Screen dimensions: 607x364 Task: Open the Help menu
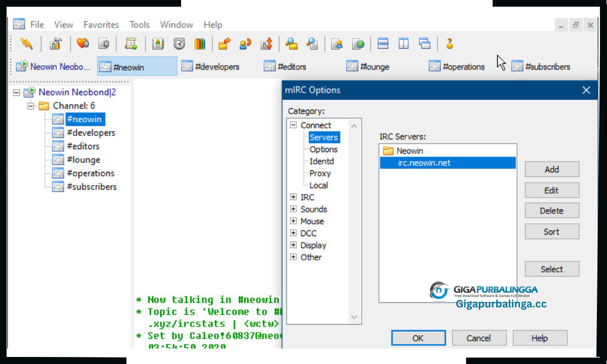[213, 24]
